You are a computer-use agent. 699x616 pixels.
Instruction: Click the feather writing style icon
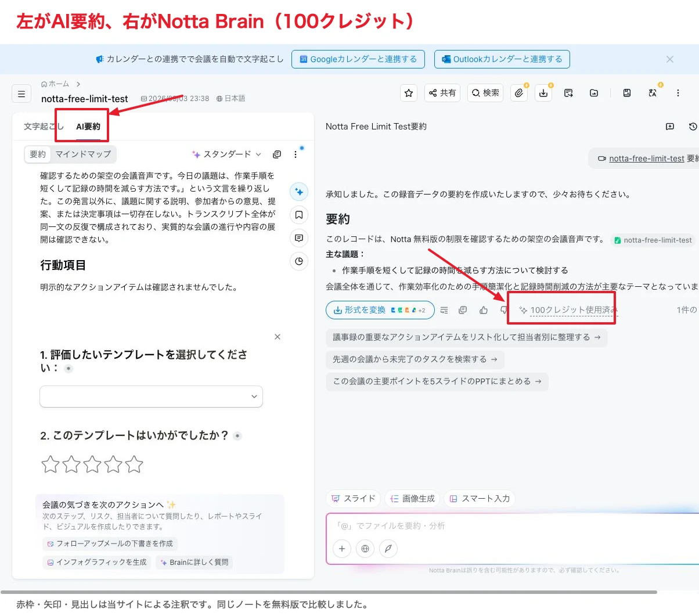point(388,549)
